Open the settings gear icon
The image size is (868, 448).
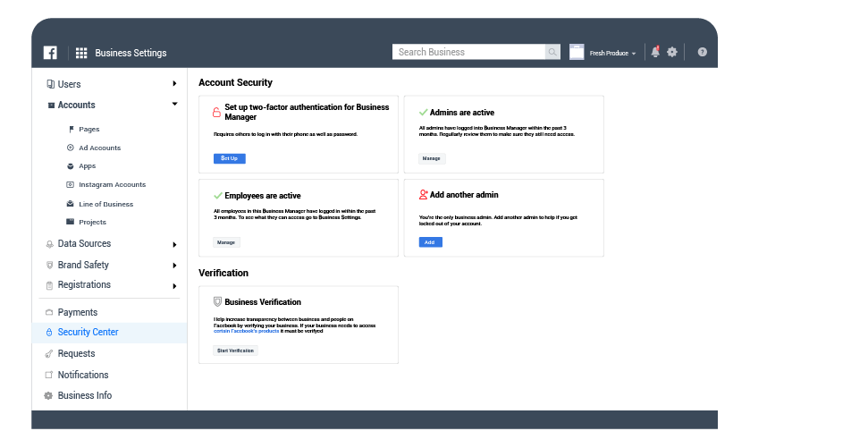pyautogui.click(x=672, y=52)
